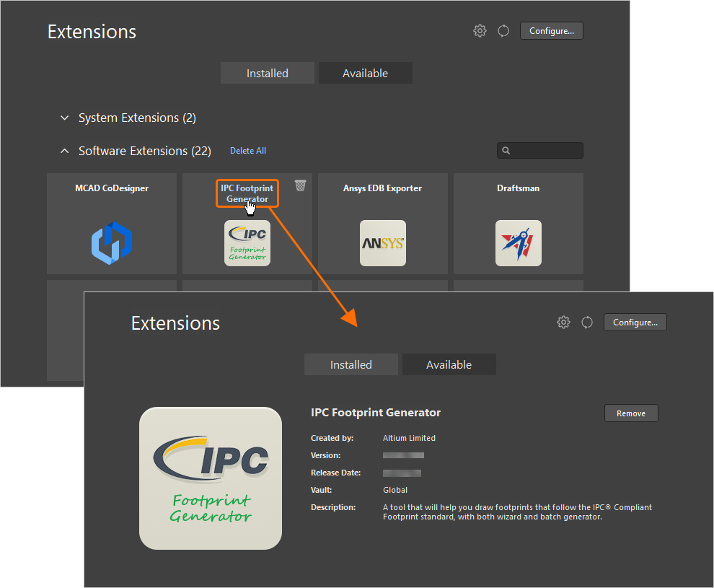Select the Ansys EDB Exporter extension icon

382,243
